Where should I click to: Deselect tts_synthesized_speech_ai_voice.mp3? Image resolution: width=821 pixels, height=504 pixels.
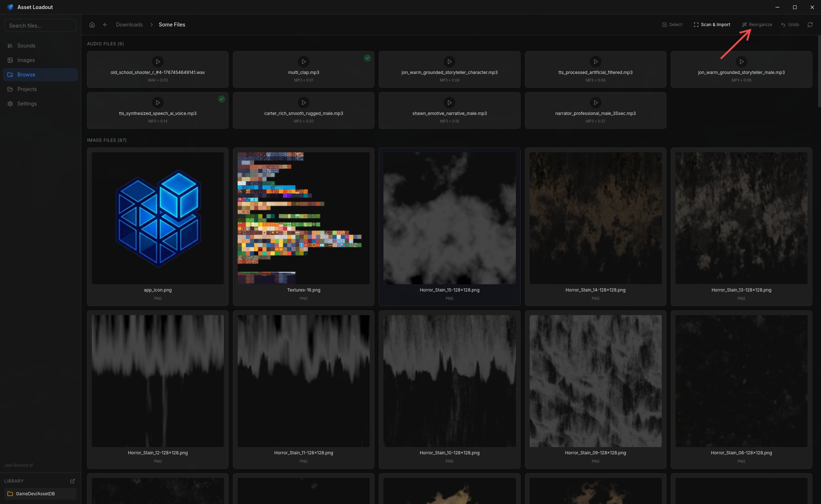pyautogui.click(x=222, y=99)
